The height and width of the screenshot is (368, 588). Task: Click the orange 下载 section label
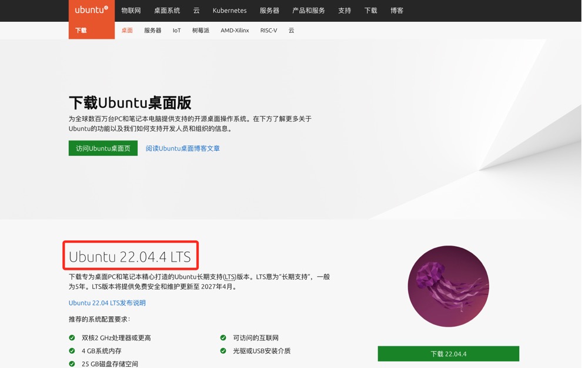click(81, 31)
